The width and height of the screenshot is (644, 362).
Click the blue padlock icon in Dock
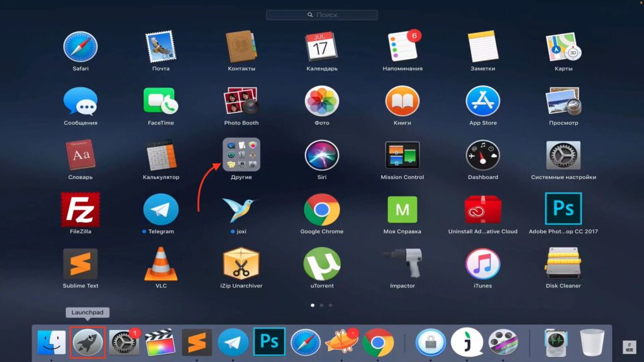(430, 342)
